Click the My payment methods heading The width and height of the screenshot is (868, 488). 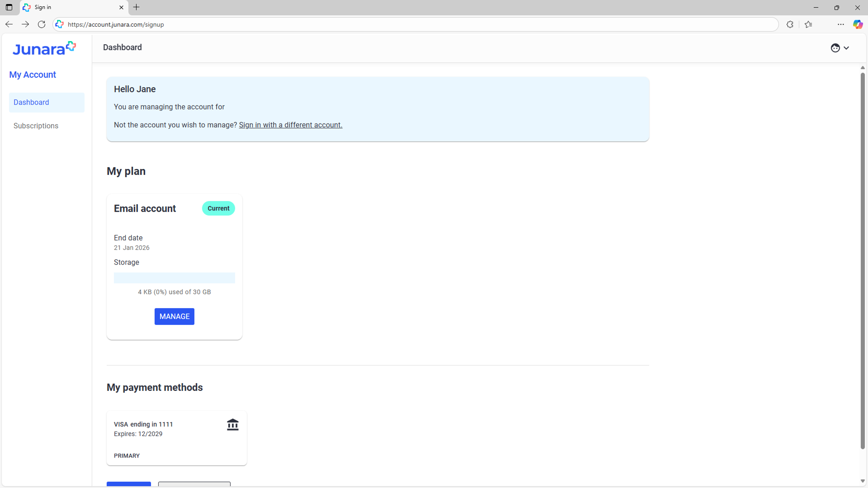pos(155,387)
